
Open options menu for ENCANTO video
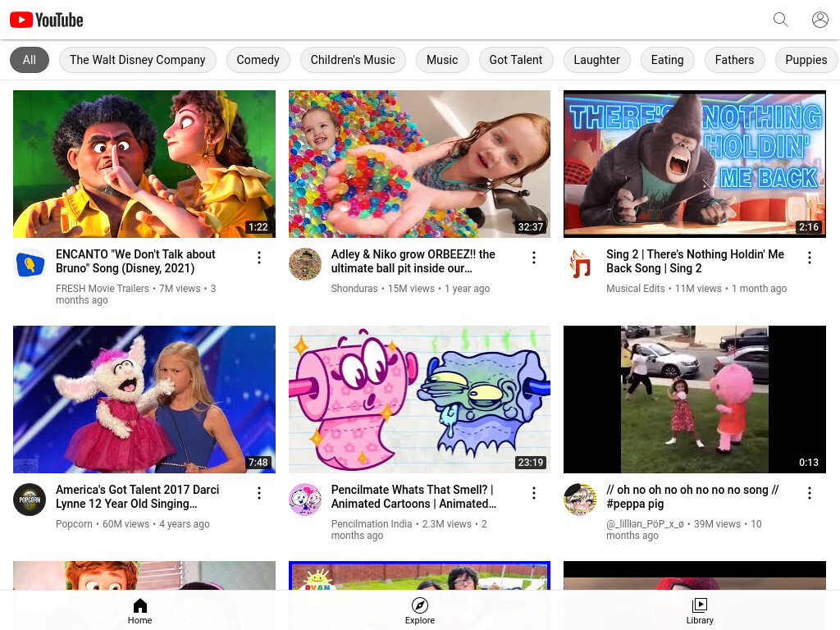point(259,258)
